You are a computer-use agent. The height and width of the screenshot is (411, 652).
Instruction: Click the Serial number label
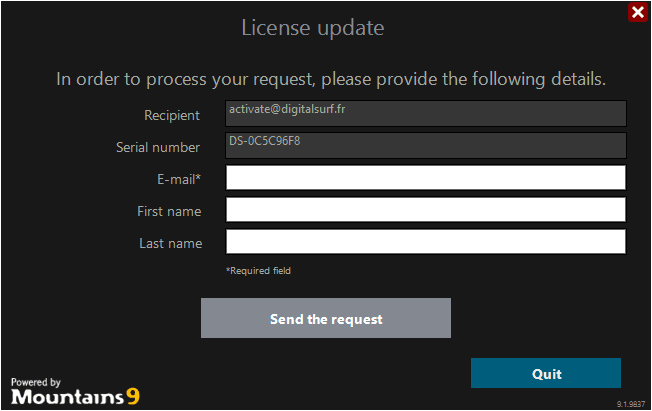click(158, 147)
